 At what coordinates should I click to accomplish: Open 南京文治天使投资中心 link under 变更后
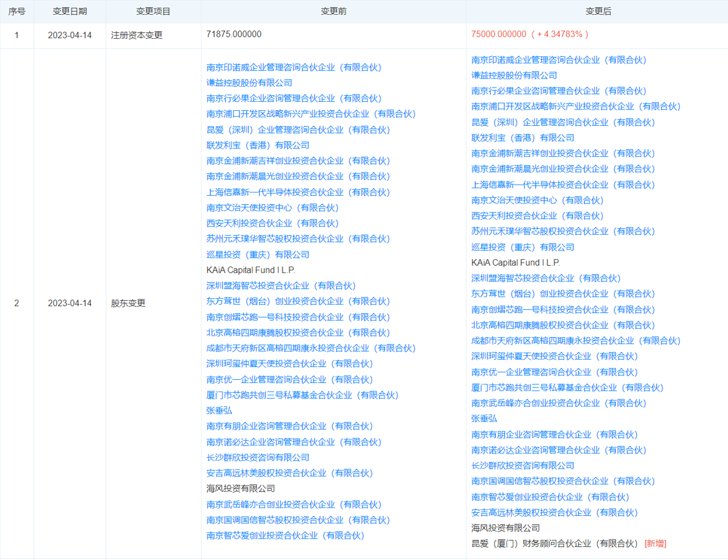(537, 200)
